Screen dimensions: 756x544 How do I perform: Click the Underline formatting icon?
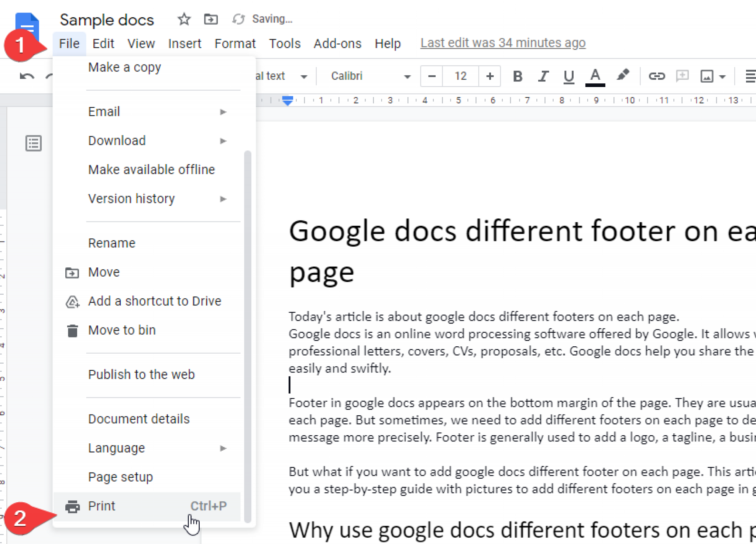pyautogui.click(x=568, y=76)
